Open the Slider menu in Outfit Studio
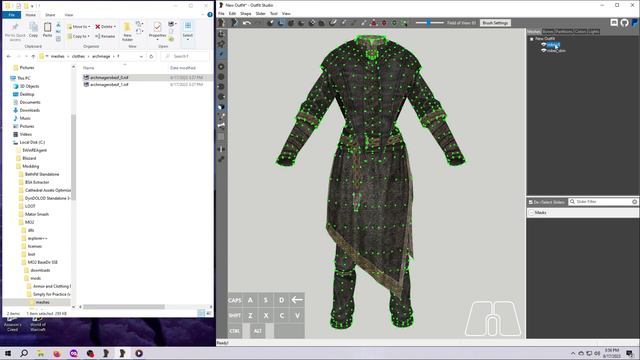Viewport: 640px width, 360px height. tap(260, 13)
